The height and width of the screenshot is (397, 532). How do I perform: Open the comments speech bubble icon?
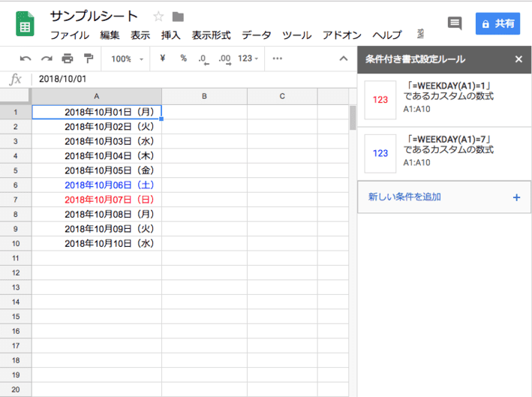pyautogui.click(x=455, y=23)
